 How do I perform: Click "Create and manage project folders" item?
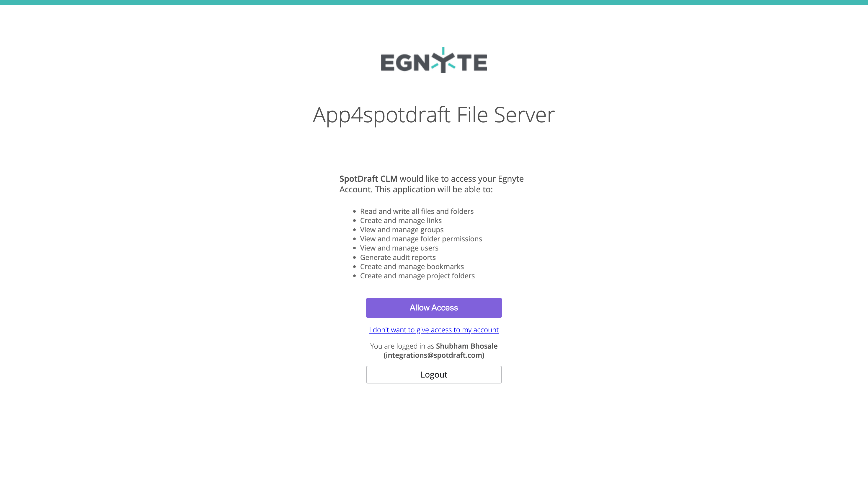pos(417,276)
